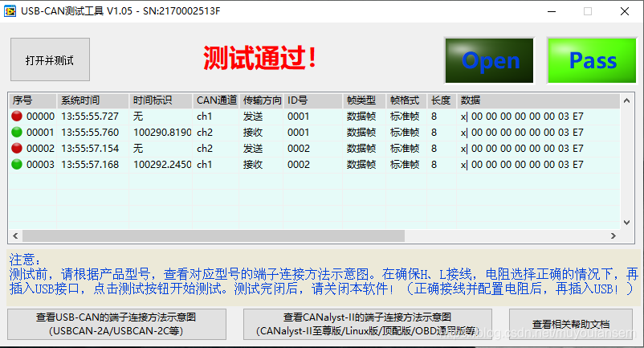Click the 注意 notice heading
This screenshot has width=644, height=348.
pyautogui.click(x=25, y=260)
